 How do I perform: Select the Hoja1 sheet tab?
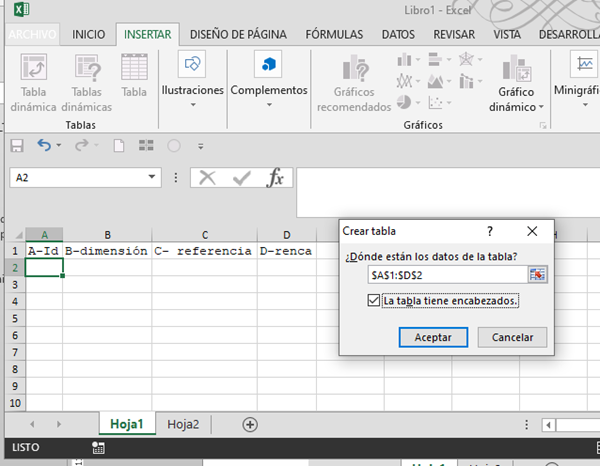point(127,424)
